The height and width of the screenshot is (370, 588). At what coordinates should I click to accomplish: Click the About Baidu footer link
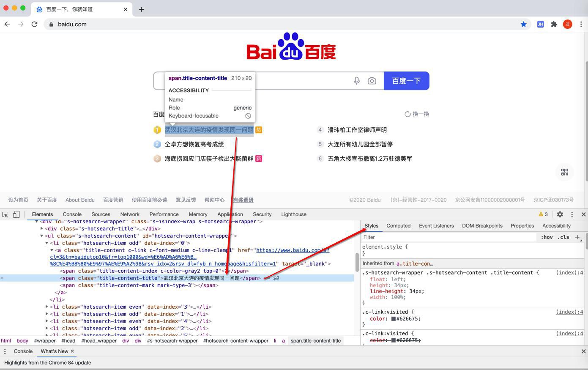(x=80, y=200)
